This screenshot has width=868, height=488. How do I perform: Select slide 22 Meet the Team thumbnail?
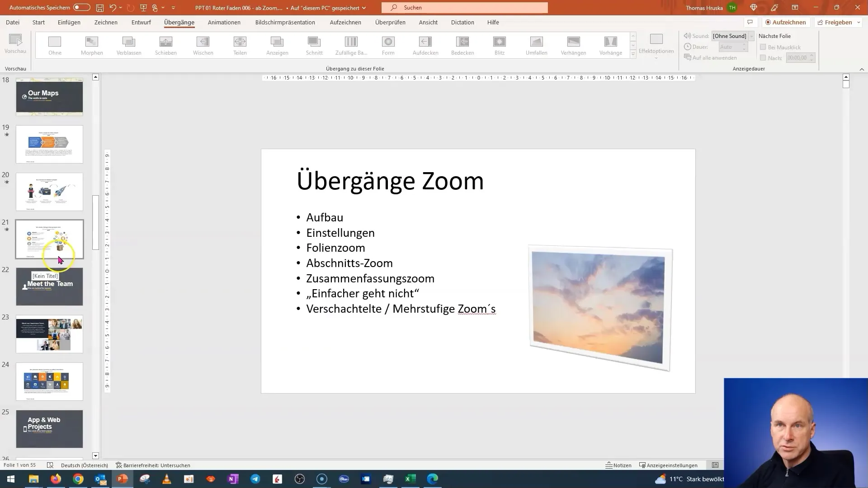click(x=49, y=286)
